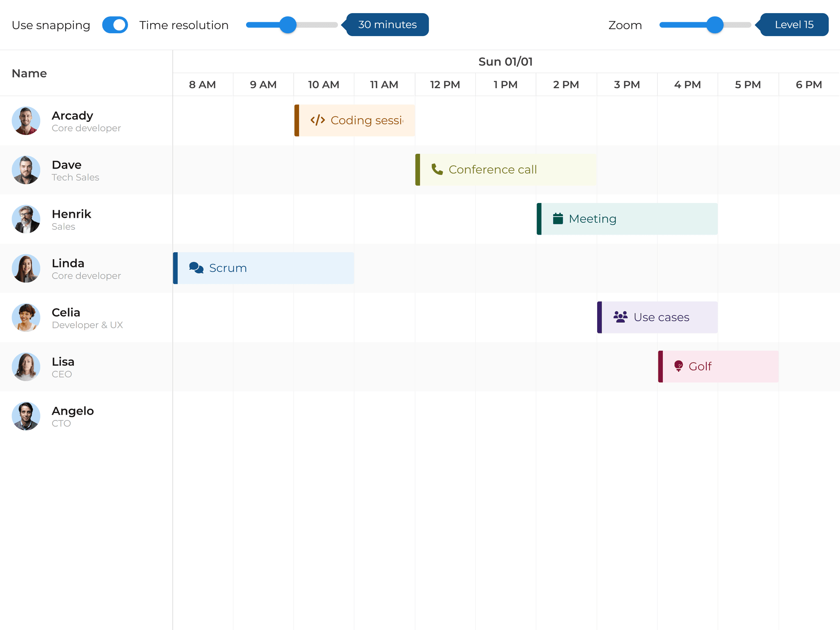Click the phone icon in Conference call event
The image size is (840, 630).
coord(437,169)
